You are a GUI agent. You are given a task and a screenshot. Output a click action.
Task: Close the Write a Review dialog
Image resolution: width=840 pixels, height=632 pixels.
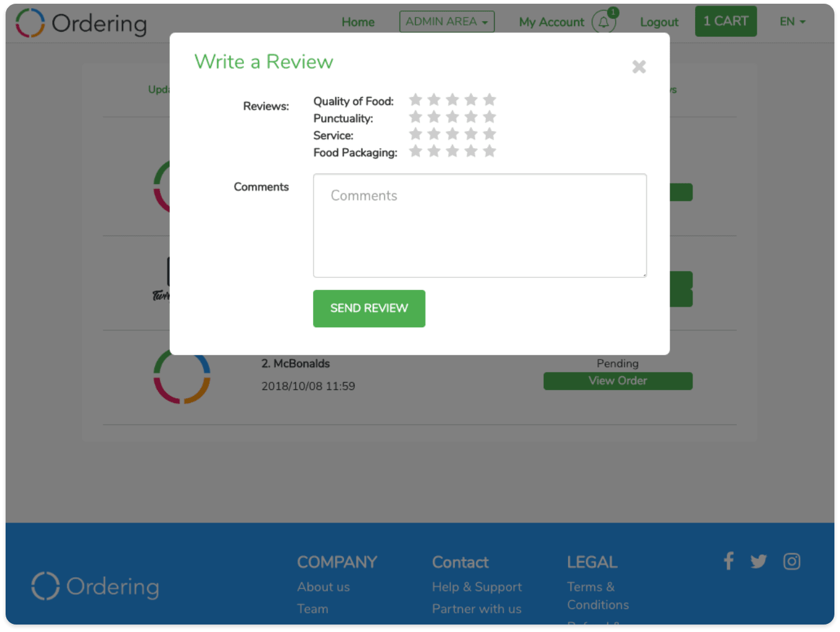coord(639,67)
